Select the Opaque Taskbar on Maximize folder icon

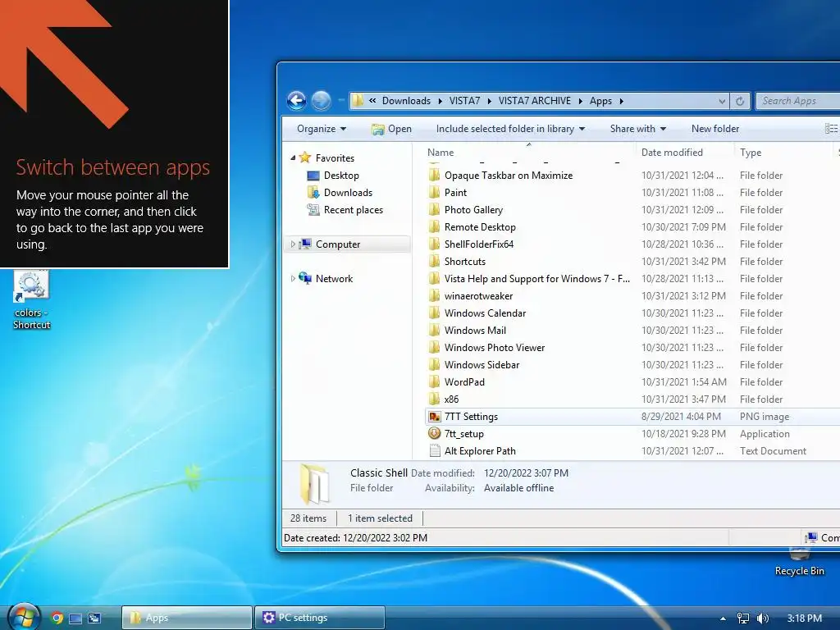click(435, 176)
